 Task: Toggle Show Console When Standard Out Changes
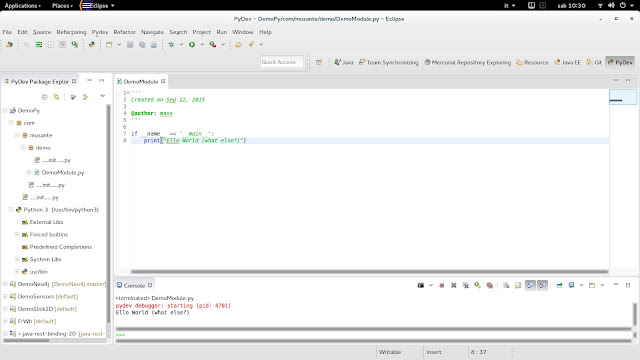[530, 285]
